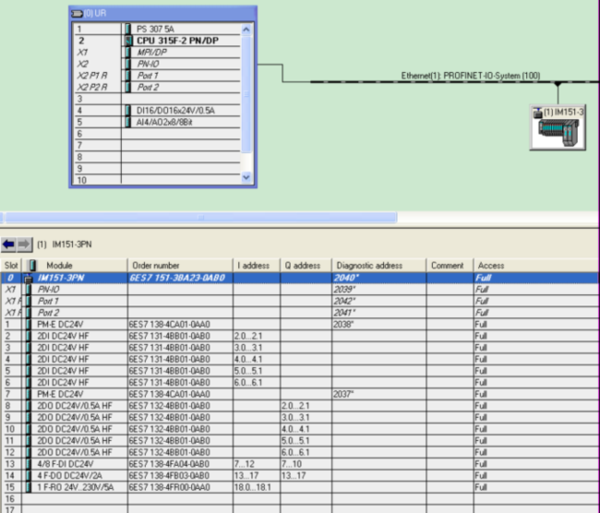Select Port 1 row in UR rack

tap(158, 75)
